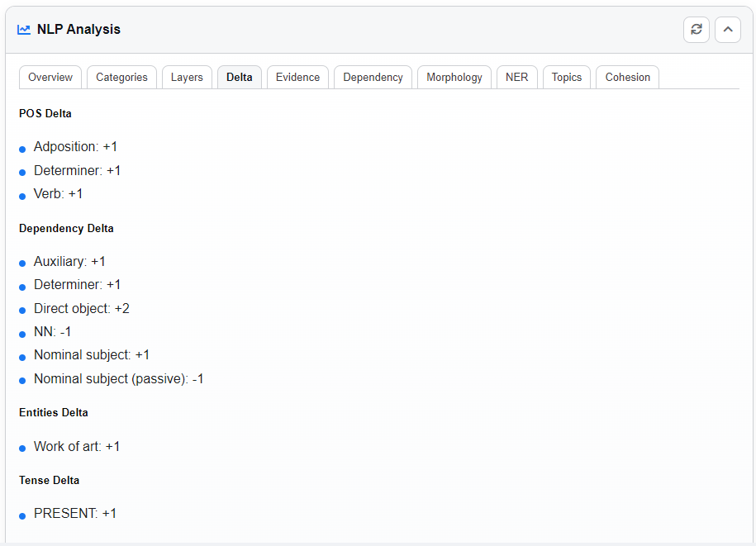Click the chart icon beside NLP Analysis

click(x=24, y=30)
